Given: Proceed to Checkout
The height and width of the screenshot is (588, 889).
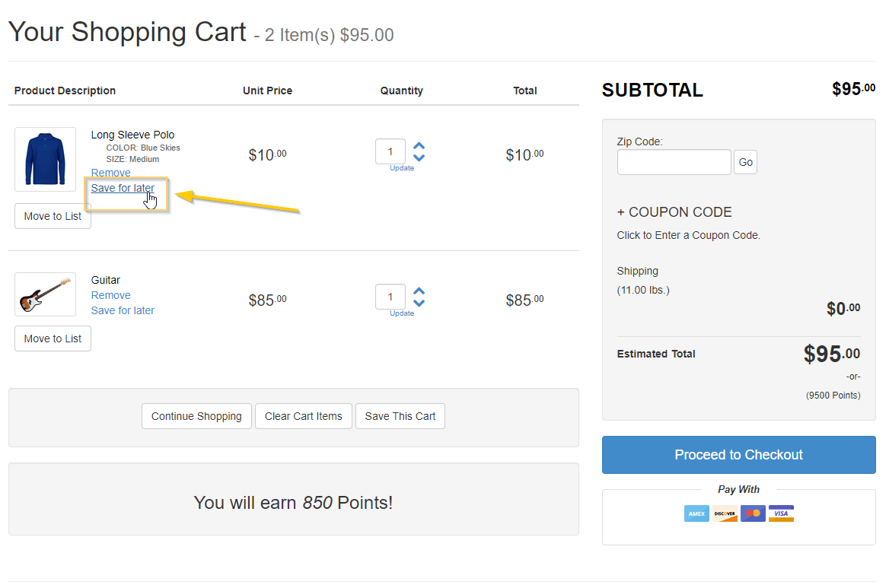Looking at the screenshot, I should [x=738, y=455].
